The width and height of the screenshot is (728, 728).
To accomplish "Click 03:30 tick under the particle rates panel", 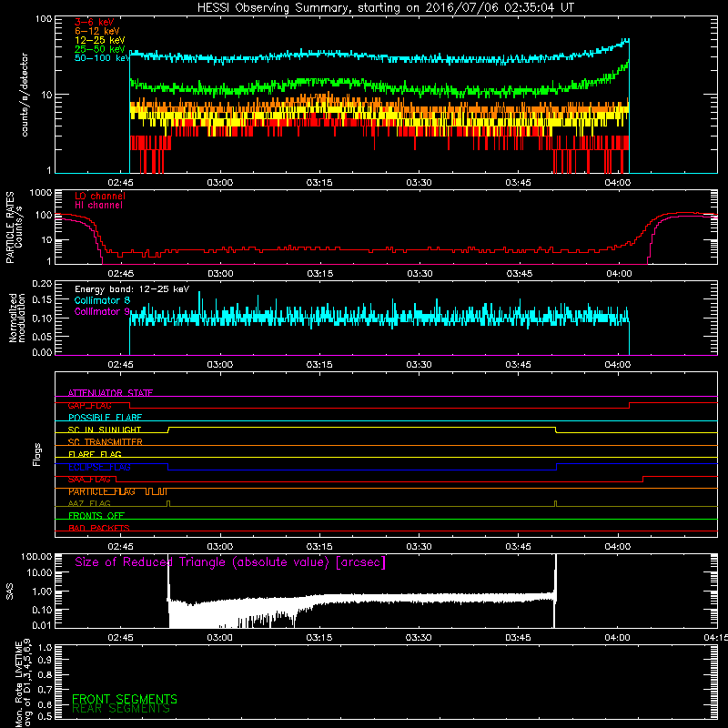I will coord(420,274).
